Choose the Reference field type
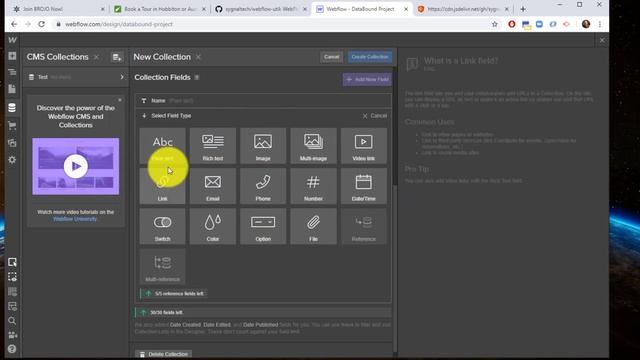The height and width of the screenshot is (360, 640). (363, 227)
